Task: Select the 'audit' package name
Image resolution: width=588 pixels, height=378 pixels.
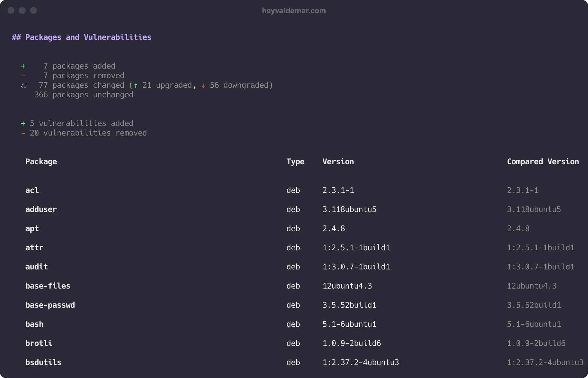Action: coord(37,267)
